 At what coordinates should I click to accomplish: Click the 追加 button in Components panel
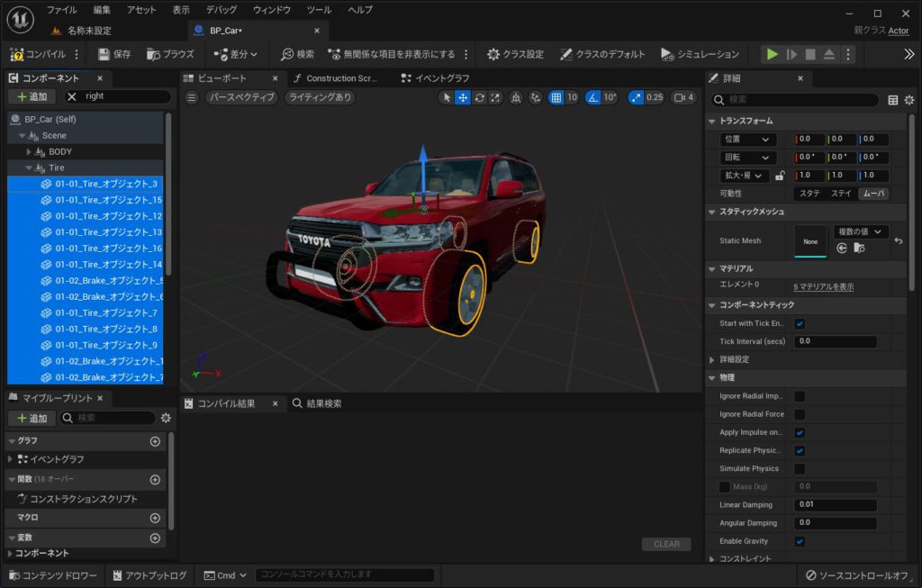[x=32, y=96]
